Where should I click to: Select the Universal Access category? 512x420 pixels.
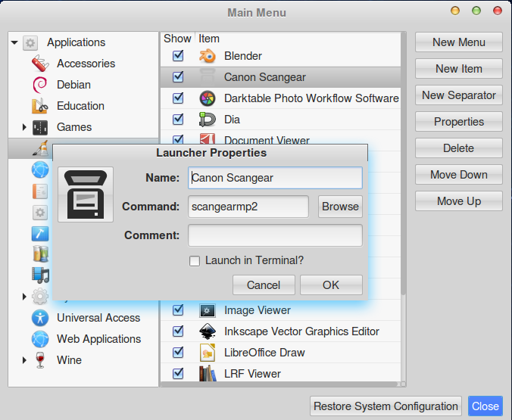(x=98, y=318)
